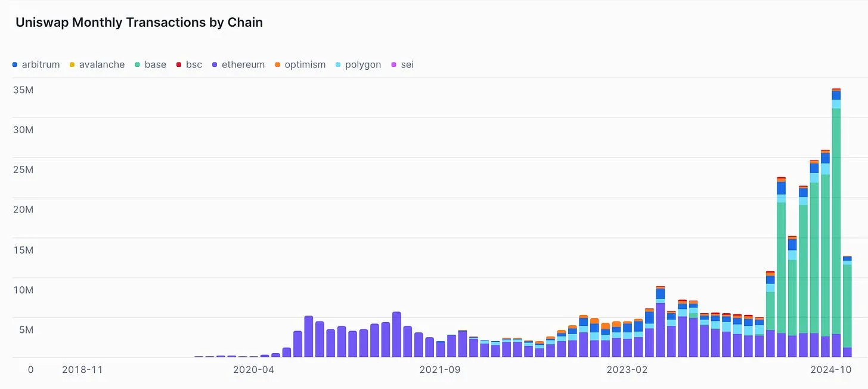Click the 2020-04 x-axis label
Screen dimensions: 868x389
(x=253, y=369)
